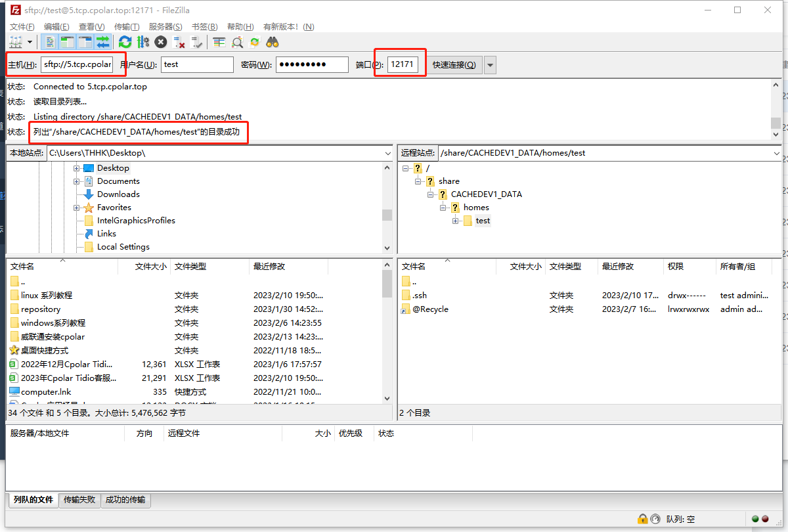Refresh the file and folder lists

125,42
